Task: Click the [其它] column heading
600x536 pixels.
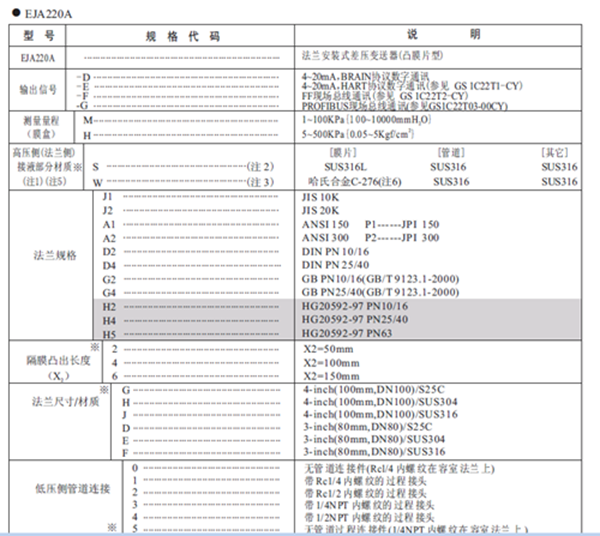Action: coord(554,153)
